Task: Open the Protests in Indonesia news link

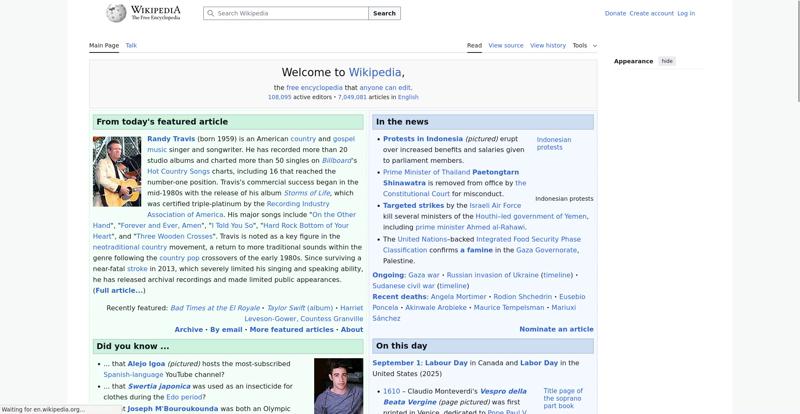Action: coord(423,139)
